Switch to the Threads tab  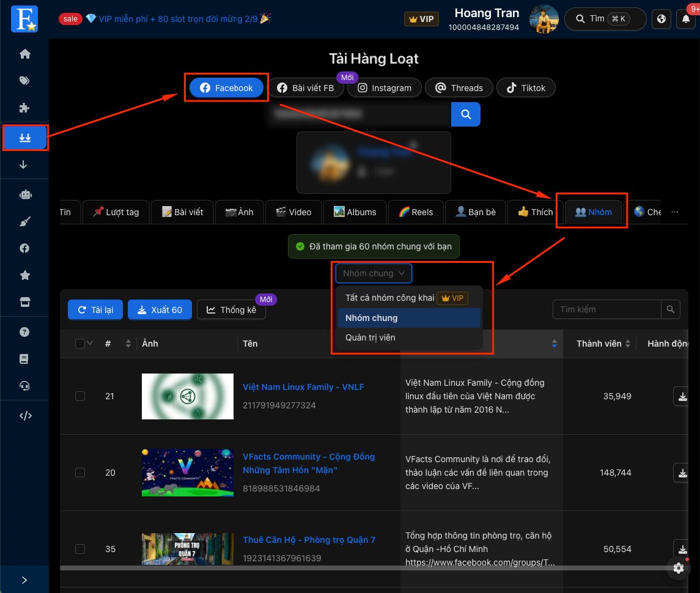point(459,88)
